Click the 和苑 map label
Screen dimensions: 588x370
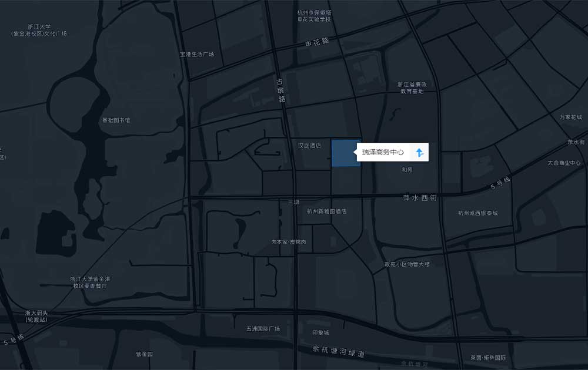[407, 170]
